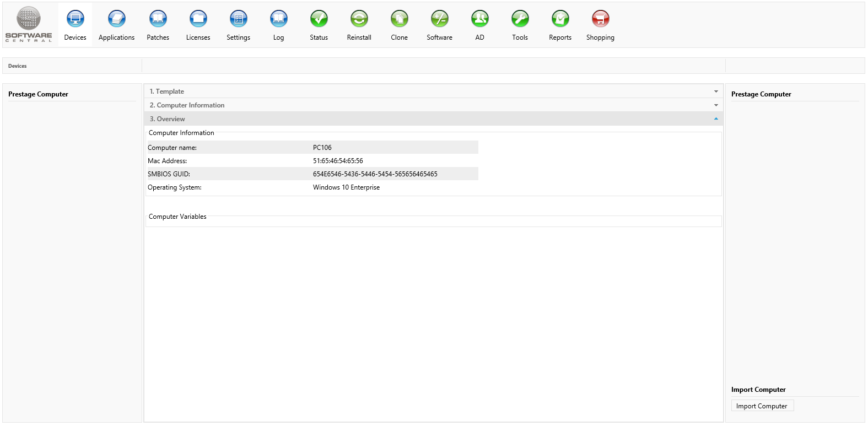The image size is (868, 426).
Task: Open the Tools wrench icon
Action: [520, 19]
